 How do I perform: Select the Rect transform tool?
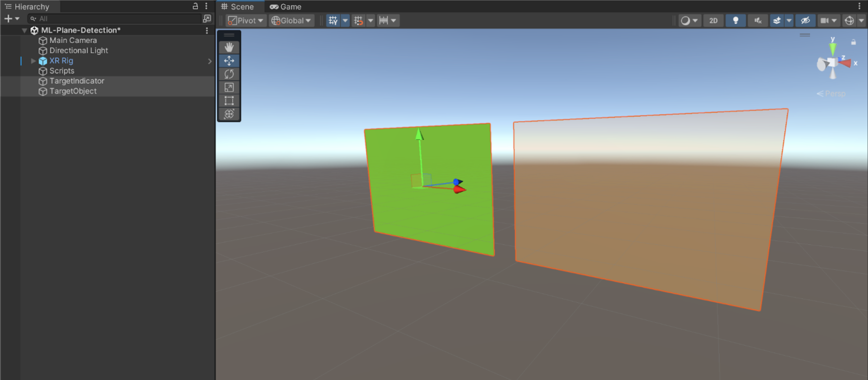pos(229,100)
